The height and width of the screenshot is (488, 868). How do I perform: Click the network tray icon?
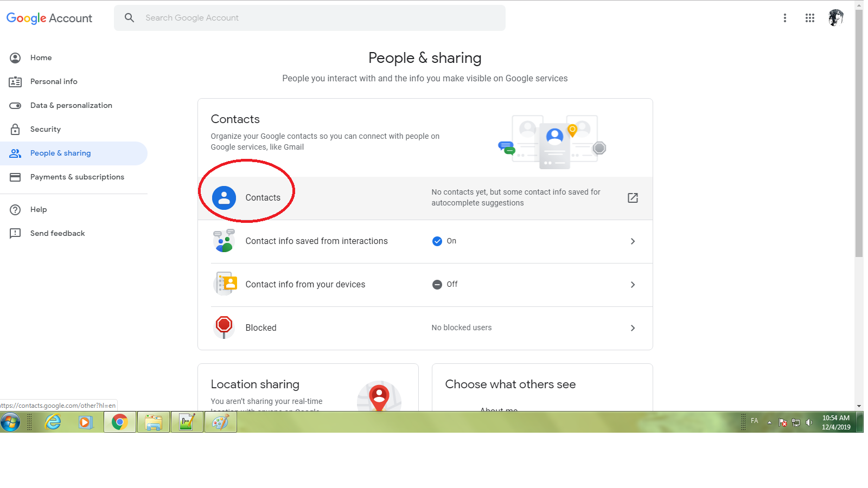coord(796,422)
